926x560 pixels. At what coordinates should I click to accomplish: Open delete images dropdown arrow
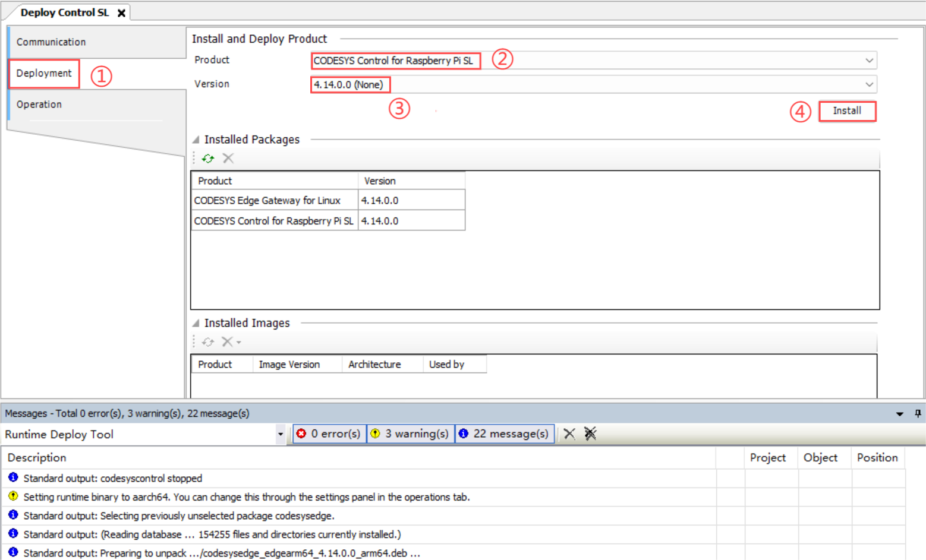[x=239, y=343]
